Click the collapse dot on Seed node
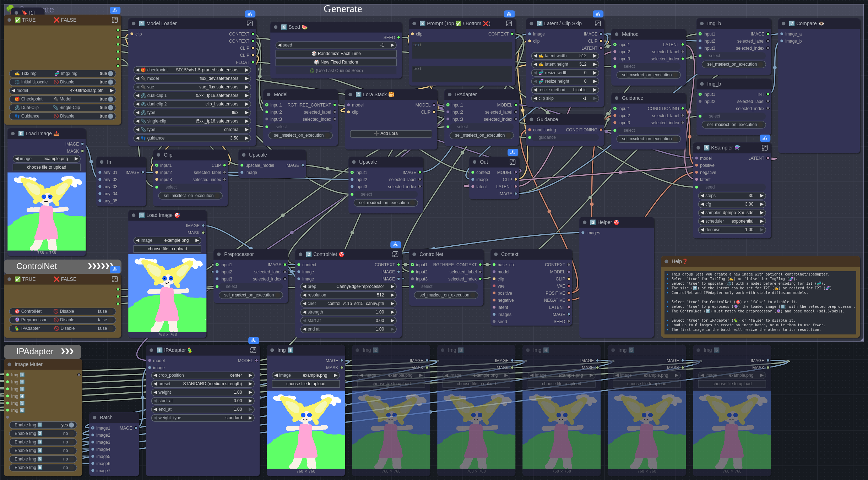 click(276, 27)
